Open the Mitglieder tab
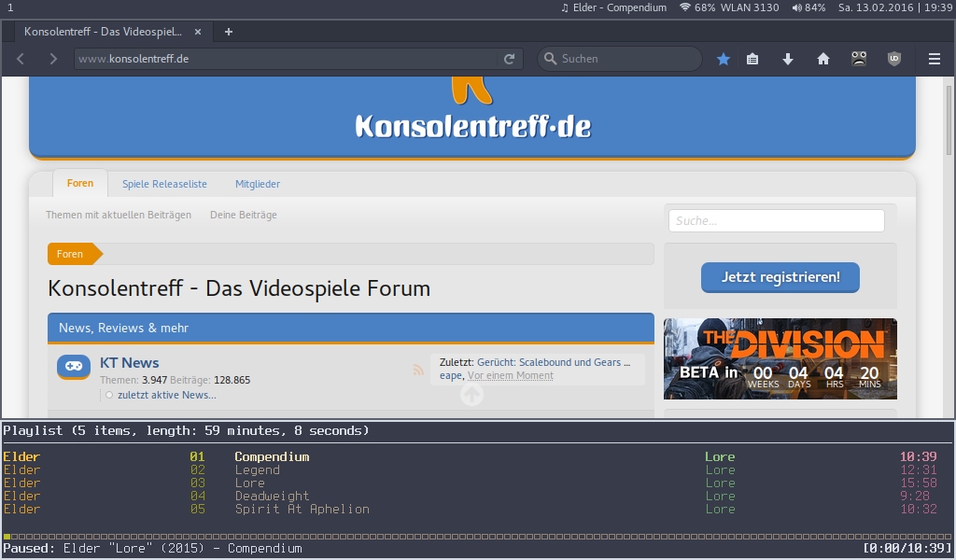Viewport: 956px width, 560px height. point(258,184)
